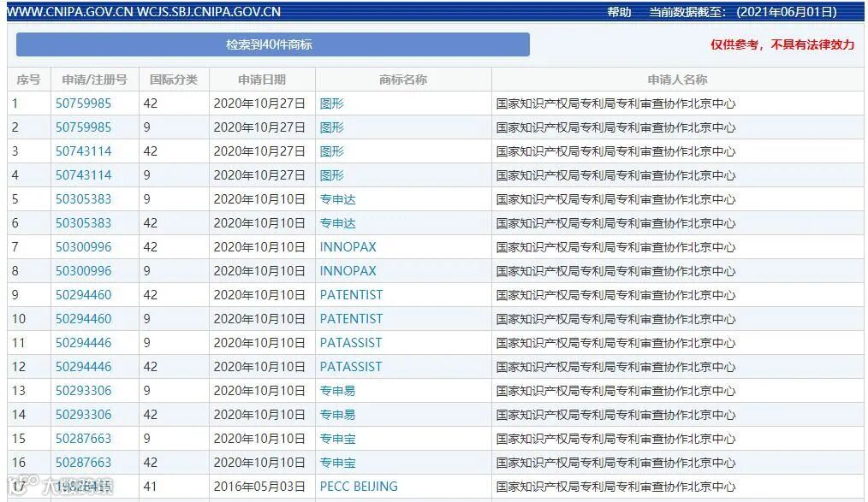The image size is (868, 502).
Task: Open registration number 50759985 in row 2
Action: 83,127
